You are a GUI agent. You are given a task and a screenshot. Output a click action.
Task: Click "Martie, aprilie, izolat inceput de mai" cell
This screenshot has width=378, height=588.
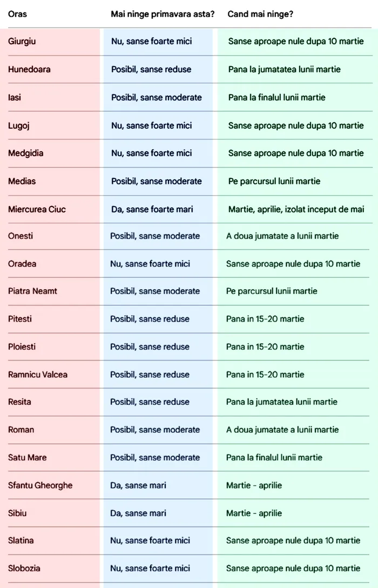296,209
